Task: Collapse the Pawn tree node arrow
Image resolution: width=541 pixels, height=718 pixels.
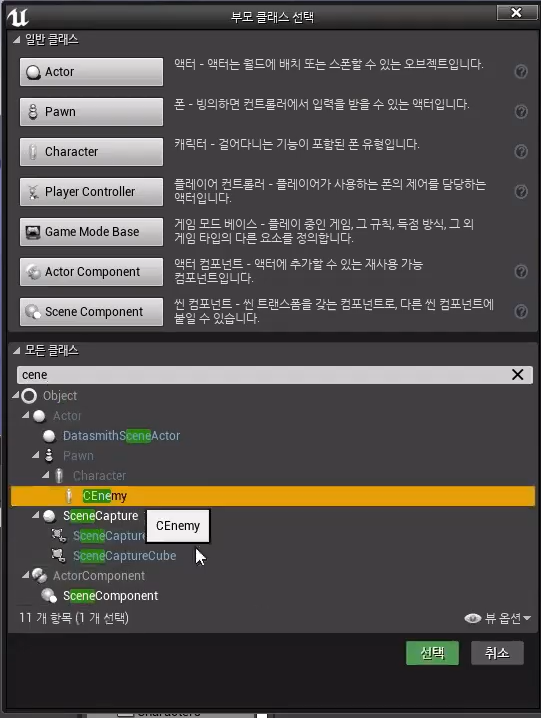Action: [x=36, y=455]
